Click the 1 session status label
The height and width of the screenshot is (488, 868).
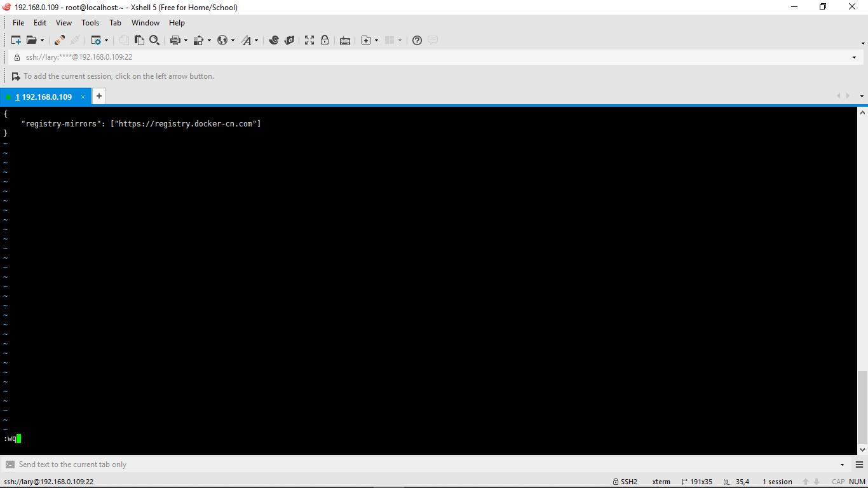777,482
